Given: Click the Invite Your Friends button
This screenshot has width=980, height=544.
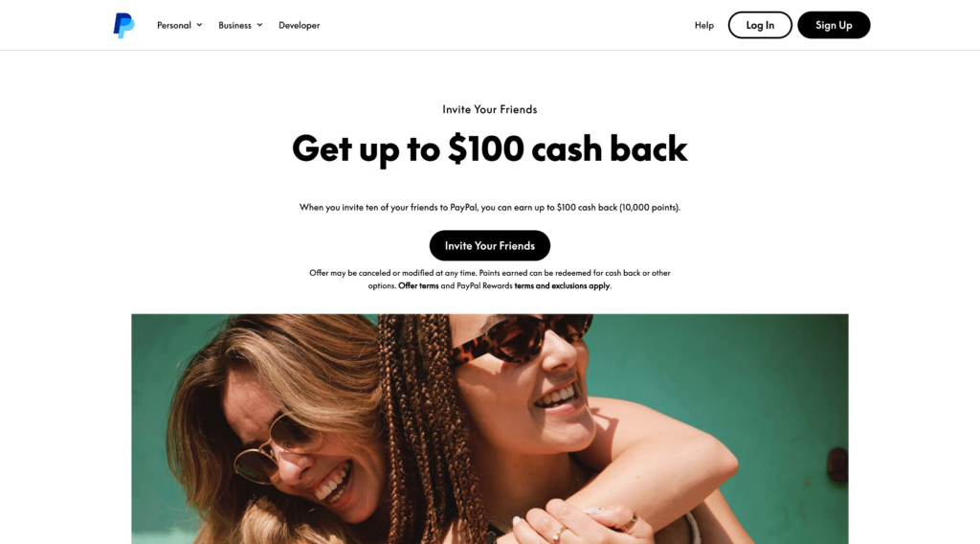Looking at the screenshot, I should [489, 246].
